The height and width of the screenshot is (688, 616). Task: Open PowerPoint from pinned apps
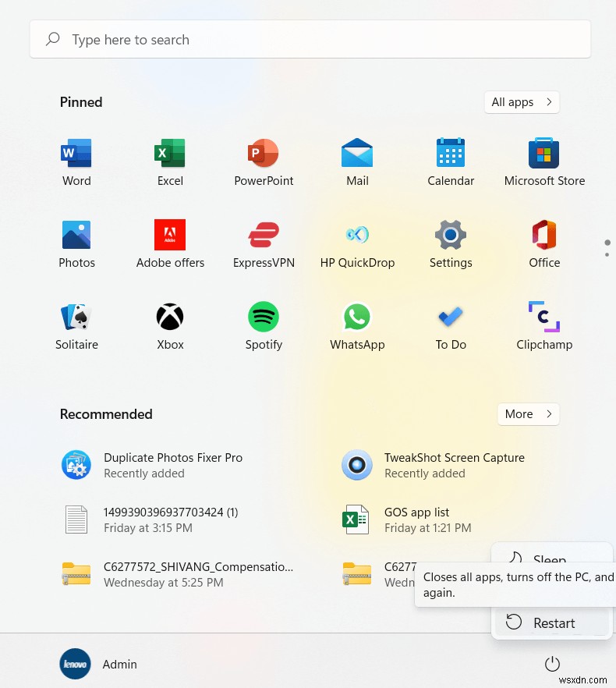tap(264, 162)
